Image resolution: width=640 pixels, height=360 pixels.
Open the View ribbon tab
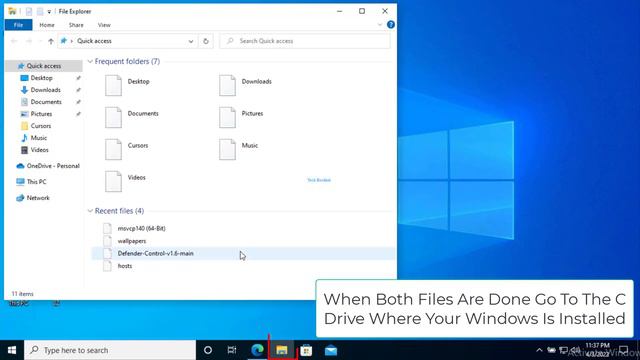[104, 25]
